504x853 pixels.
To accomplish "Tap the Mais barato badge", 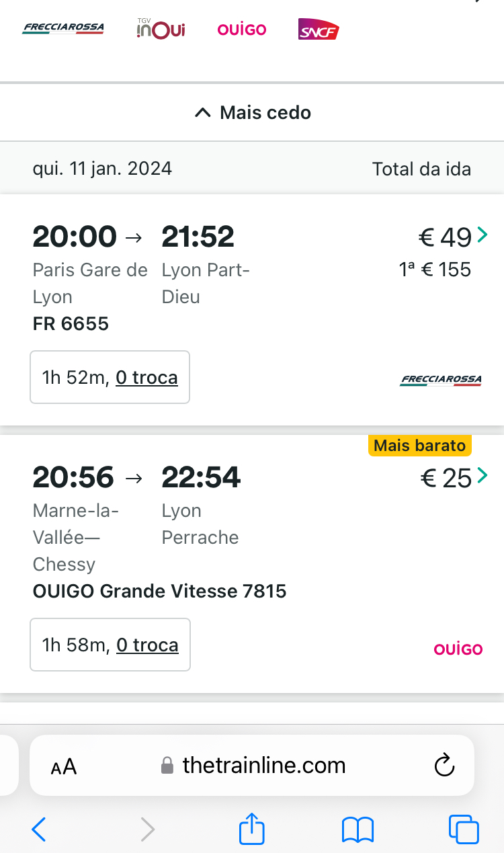I will coord(420,445).
